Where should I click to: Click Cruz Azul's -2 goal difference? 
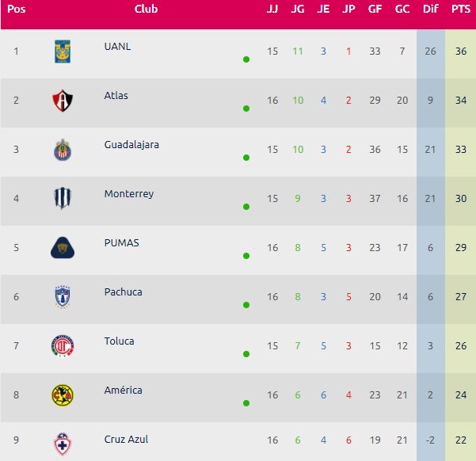pos(430,440)
